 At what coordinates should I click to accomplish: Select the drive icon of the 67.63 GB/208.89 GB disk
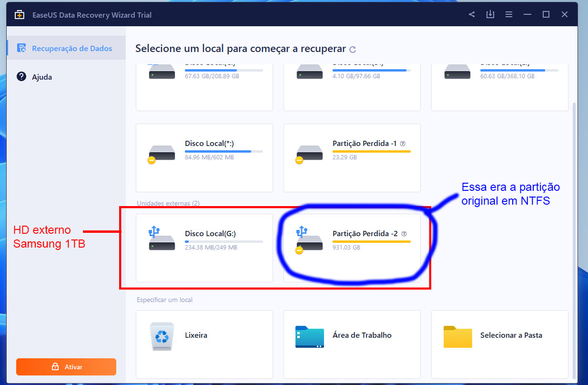pyautogui.click(x=162, y=72)
